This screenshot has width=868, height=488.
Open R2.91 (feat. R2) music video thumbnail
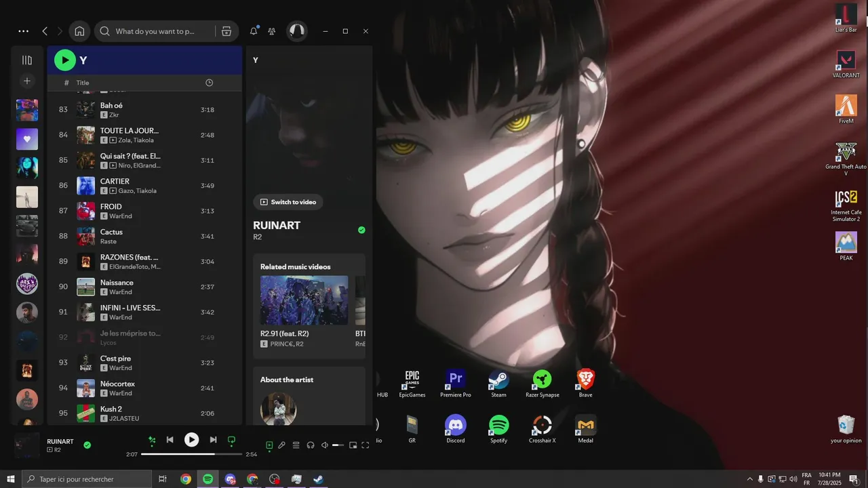(304, 300)
